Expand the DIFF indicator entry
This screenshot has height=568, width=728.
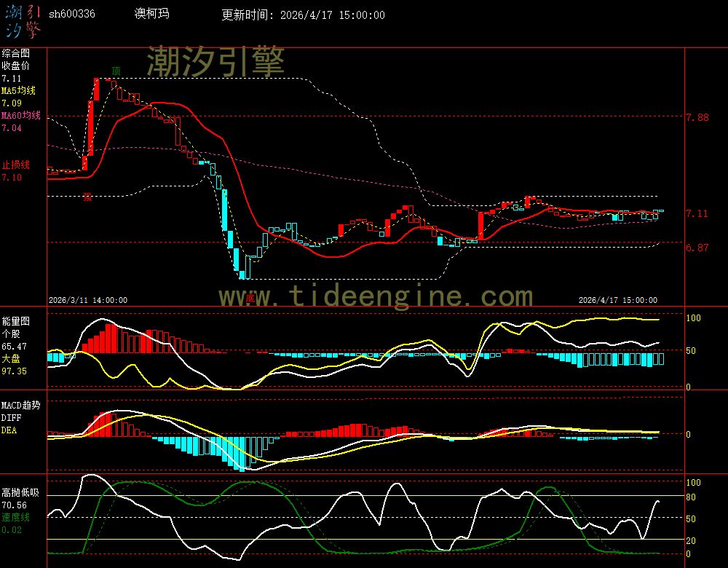coord(10,418)
